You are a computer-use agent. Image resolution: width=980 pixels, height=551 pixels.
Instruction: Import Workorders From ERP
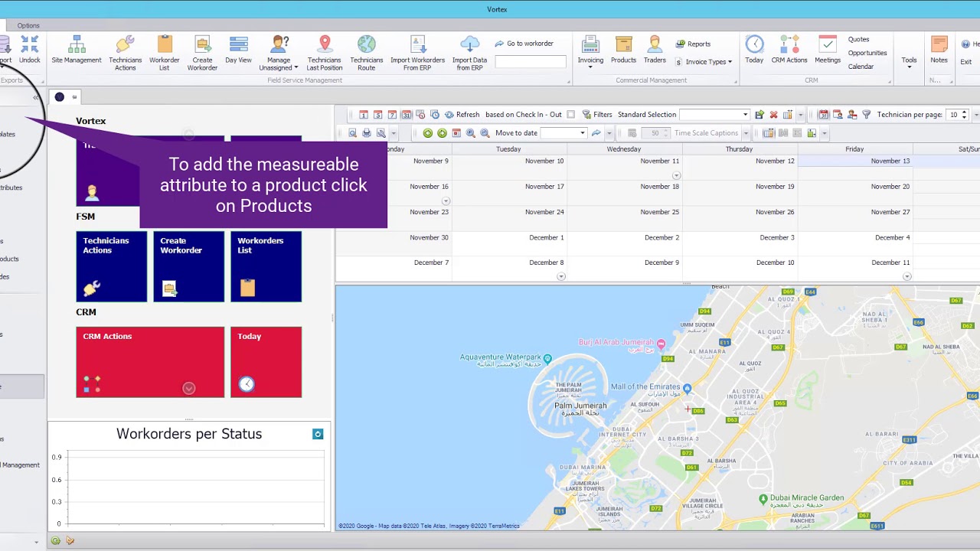pyautogui.click(x=417, y=53)
